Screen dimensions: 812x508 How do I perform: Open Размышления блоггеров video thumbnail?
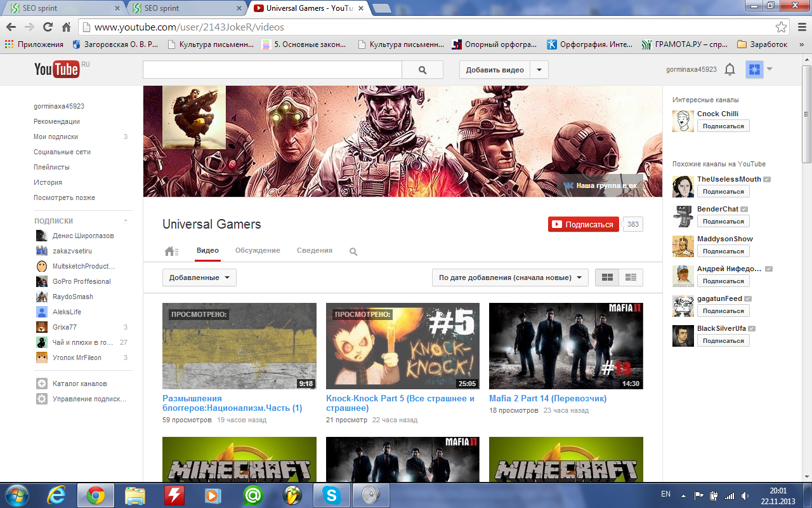(239, 346)
